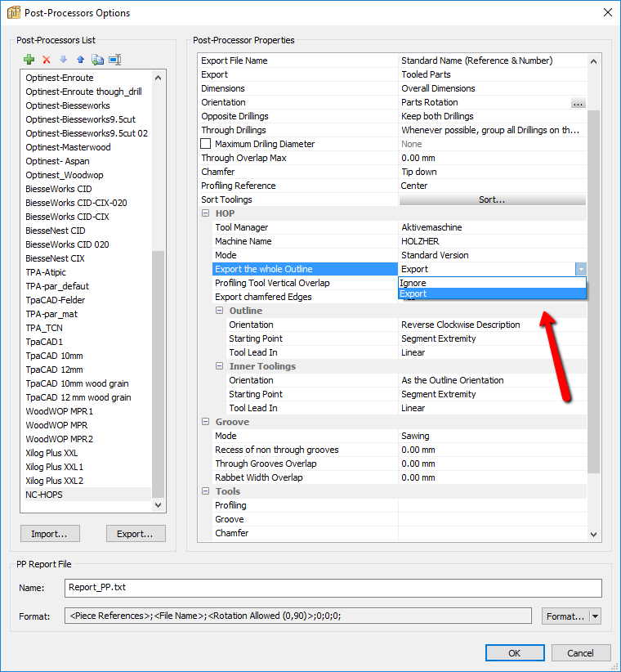Click Profiling Reference value Center
Image resolution: width=621 pixels, height=672 pixels.
[413, 186]
